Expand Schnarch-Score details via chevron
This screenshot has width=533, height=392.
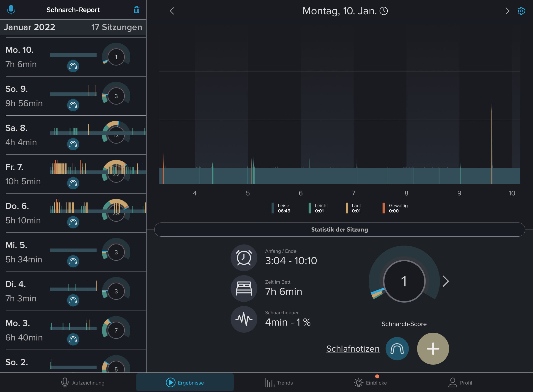click(x=446, y=281)
